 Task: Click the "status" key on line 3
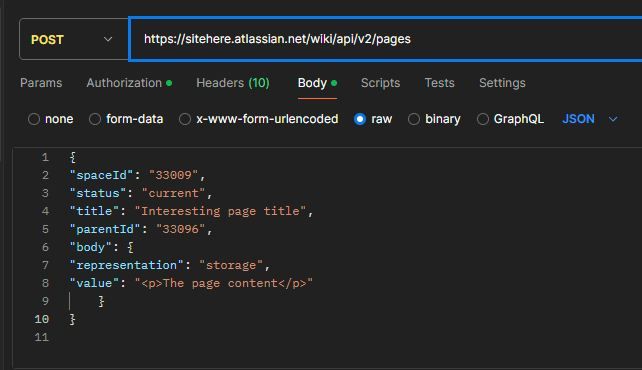(x=97, y=193)
